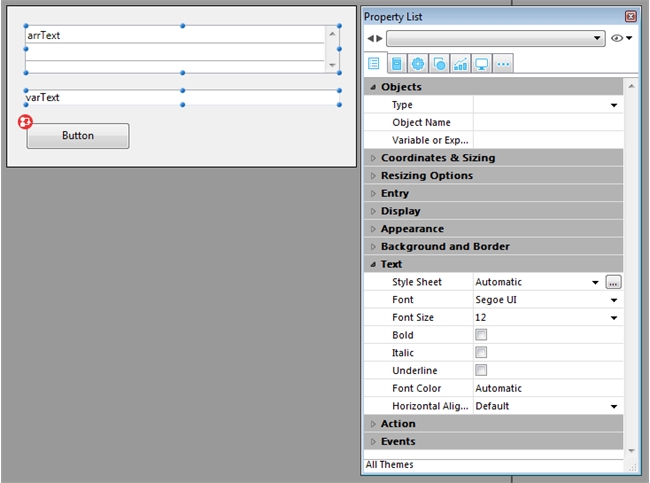Click the three dots more-options tab
Screen dimensions: 650x483
point(503,63)
